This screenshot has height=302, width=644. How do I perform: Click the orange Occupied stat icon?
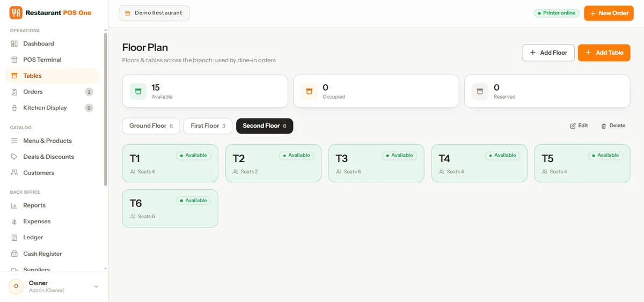(309, 91)
